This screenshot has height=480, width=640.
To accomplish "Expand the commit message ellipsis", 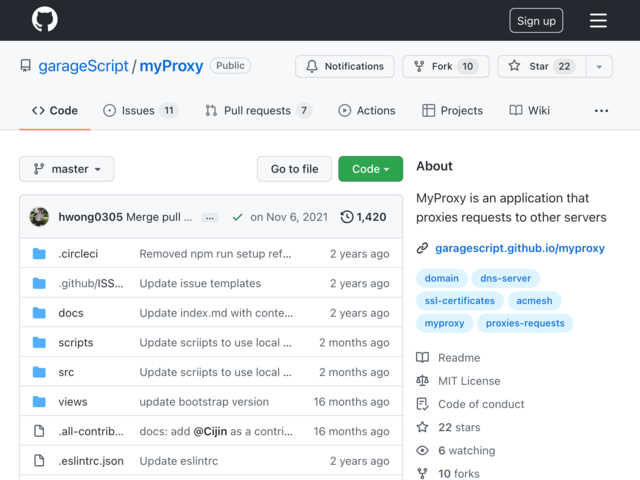I will point(210,218).
